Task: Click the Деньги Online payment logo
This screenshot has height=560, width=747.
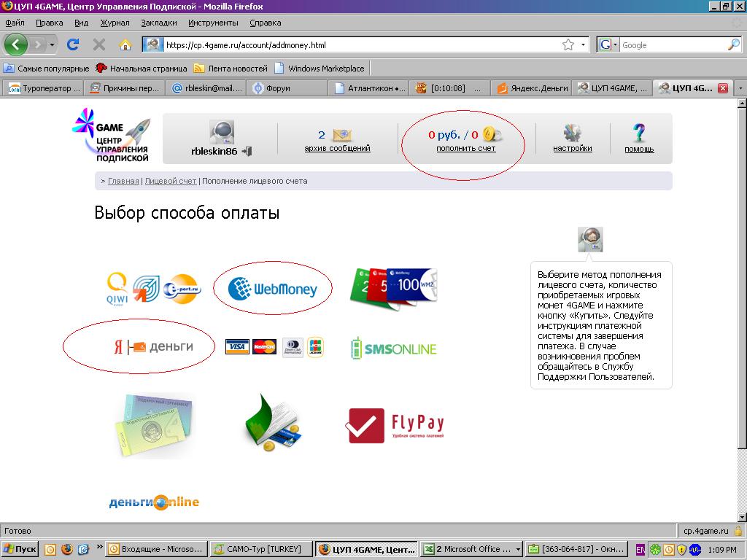Action: pos(154,502)
